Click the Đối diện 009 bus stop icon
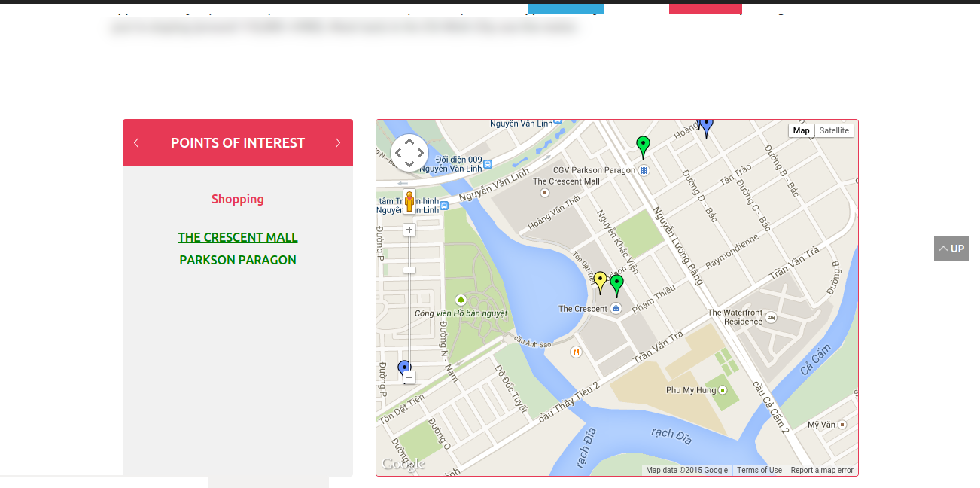Viewport: 980px width, 488px height. tap(488, 164)
